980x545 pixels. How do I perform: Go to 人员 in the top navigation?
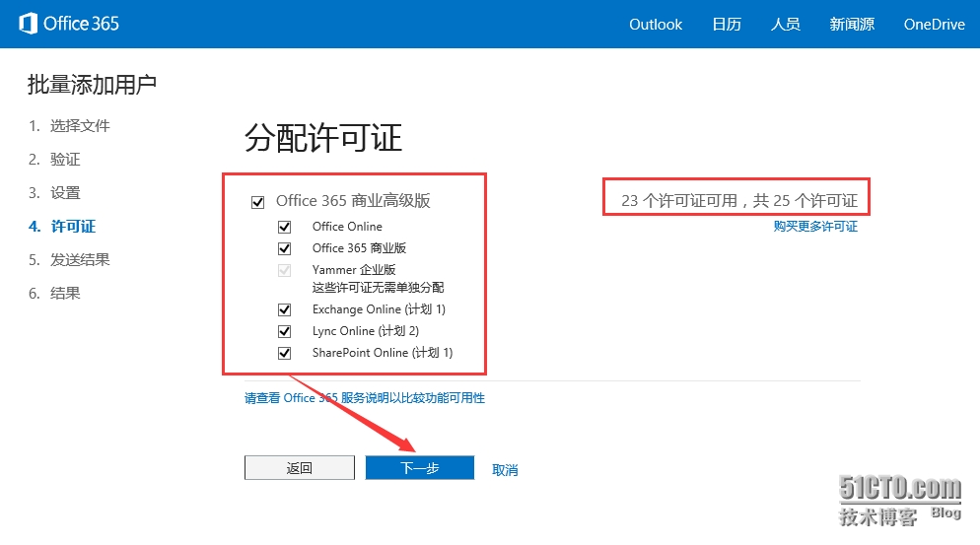[x=785, y=25]
